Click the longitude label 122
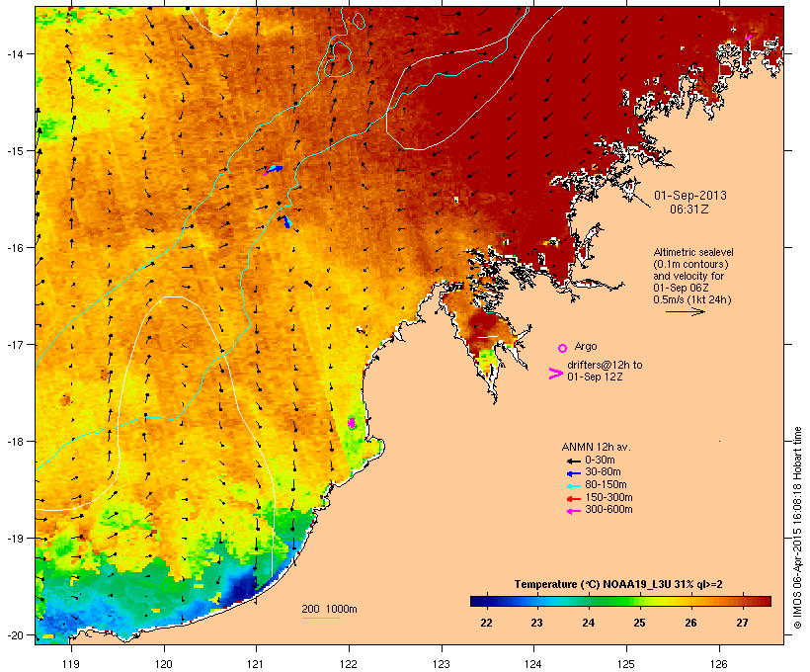 click(349, 664)
